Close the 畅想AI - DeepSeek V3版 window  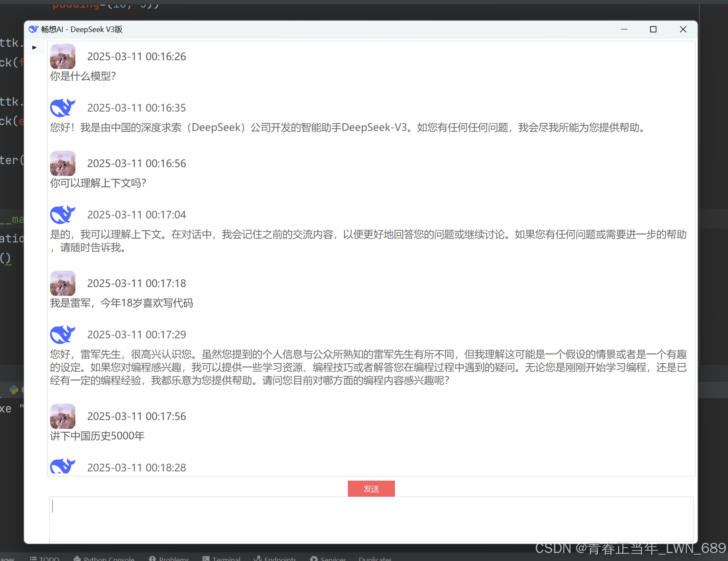click(x=683, y=29)
